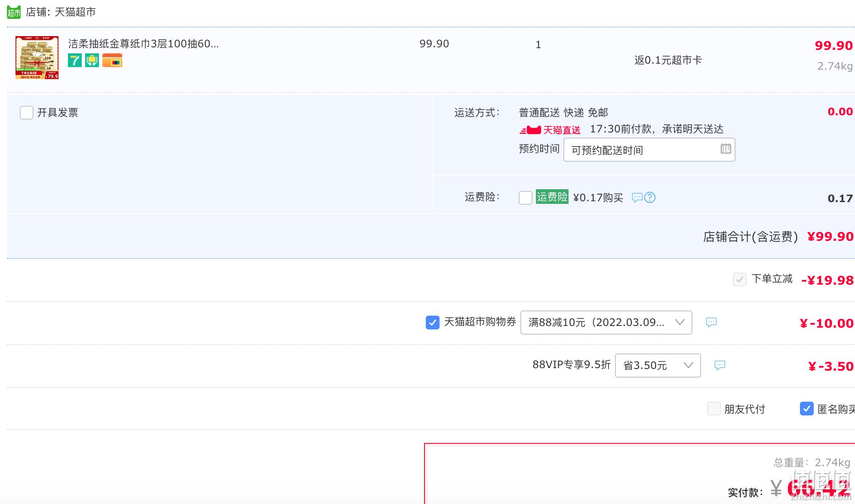Click the green shield guarantee badge icon
The width and height of the screenshot is (855, 504).
pyautogui.click(x=92, y=60)
